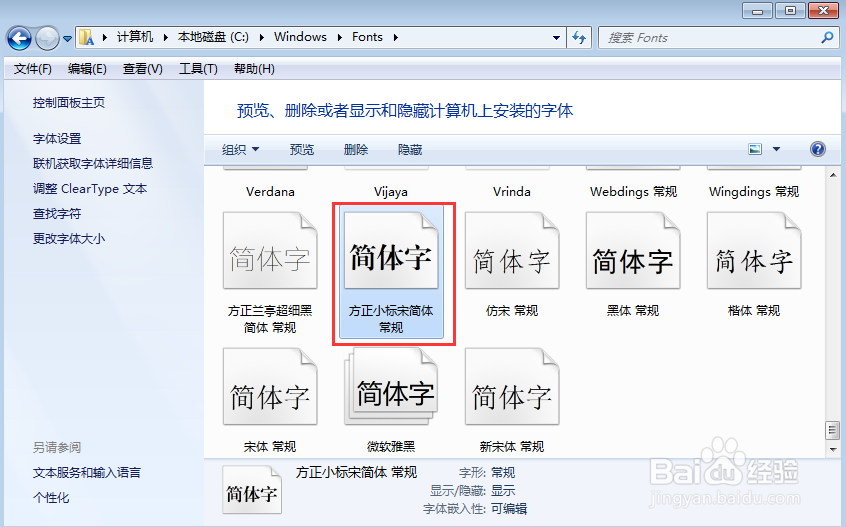Select 楷体 常规 font icon

coord(754,250)
